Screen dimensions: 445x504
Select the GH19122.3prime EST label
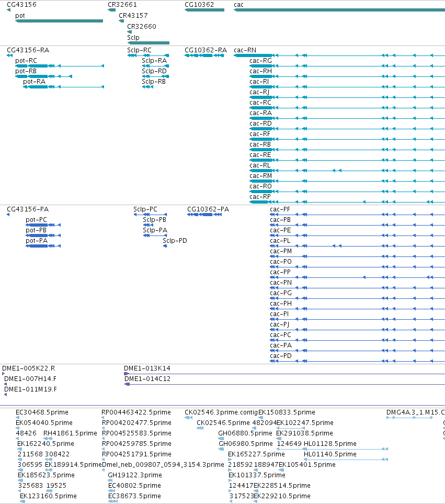[135, 475]
